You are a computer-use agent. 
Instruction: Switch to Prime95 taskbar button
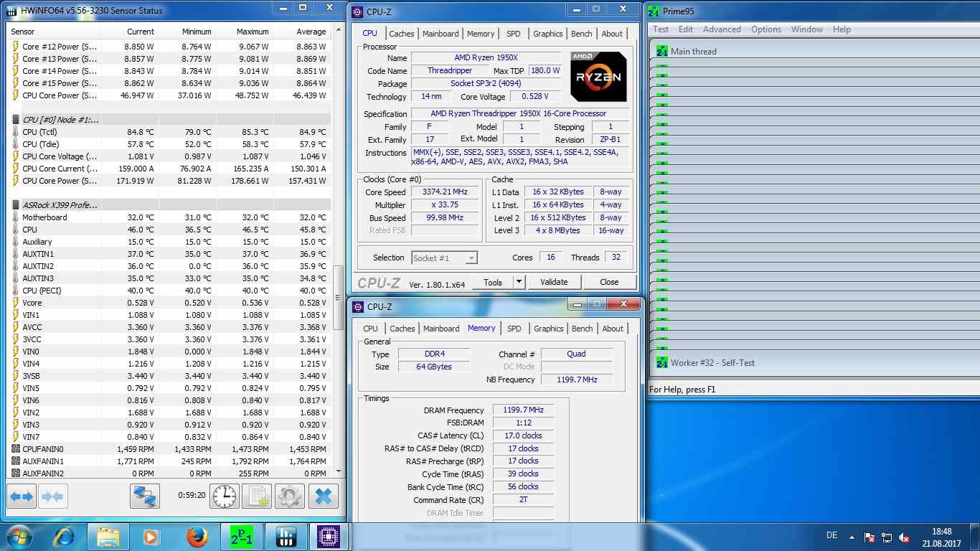coord(241,537)
